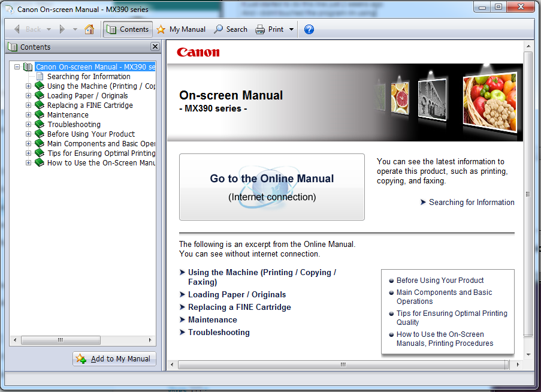This screenshot has height=392, width=541.
Task: Expand the Loading Paper / Originals node
Action: [29, 95]
